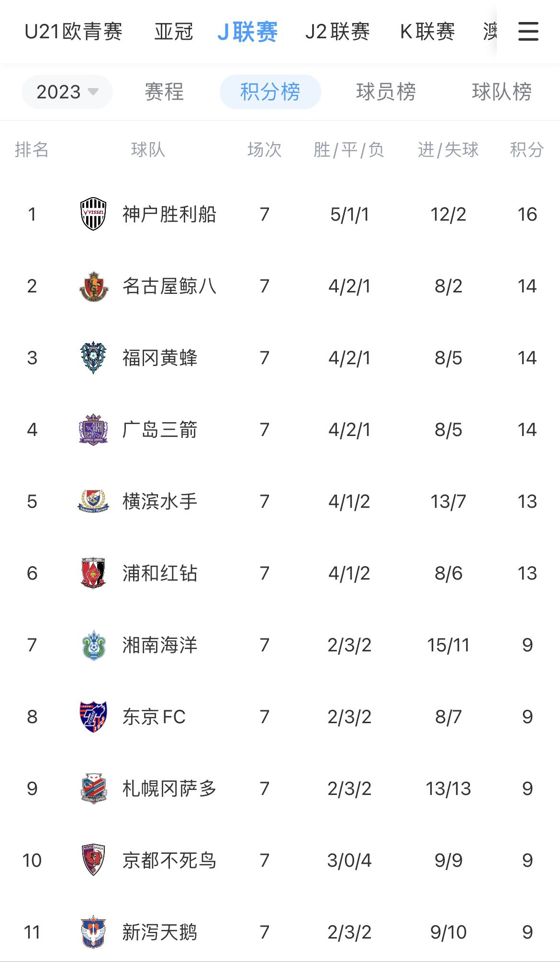Open the U21欧青赛 tab

[x=74, y=32]
